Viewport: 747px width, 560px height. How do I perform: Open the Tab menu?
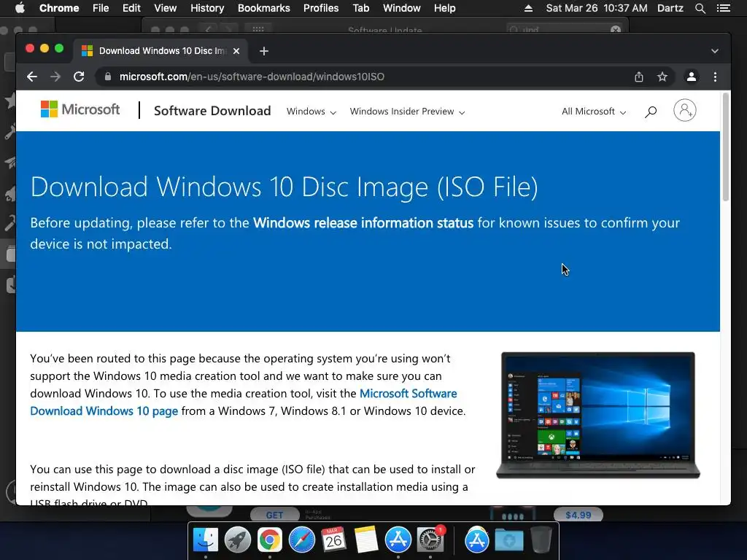360,8
